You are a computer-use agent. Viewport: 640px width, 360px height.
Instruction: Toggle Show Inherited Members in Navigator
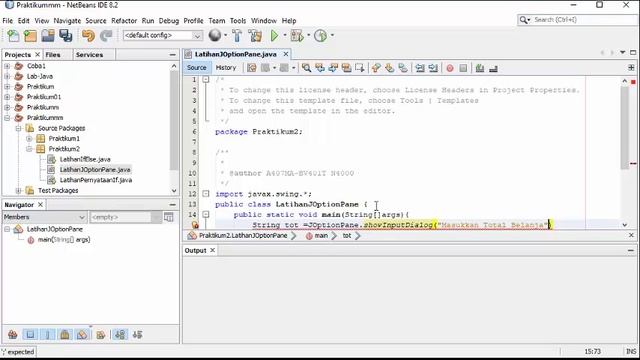click(13, 335)
